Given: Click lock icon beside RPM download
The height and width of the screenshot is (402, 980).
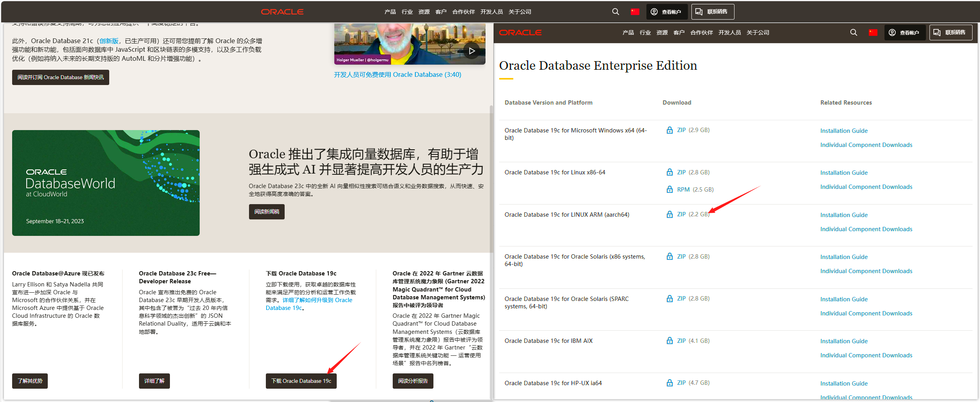Looking at the screenshot, I should pos(670,190).
